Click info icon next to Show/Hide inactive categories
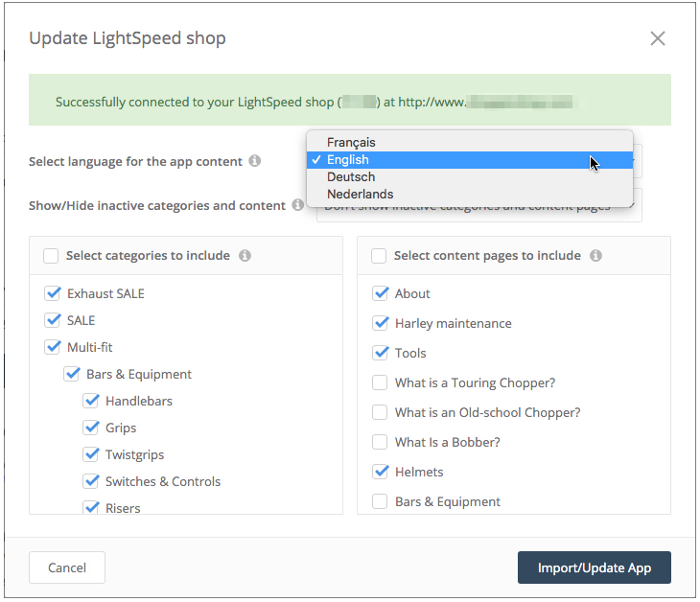Viewport: 700px width, 602px height. pos(298,205)
